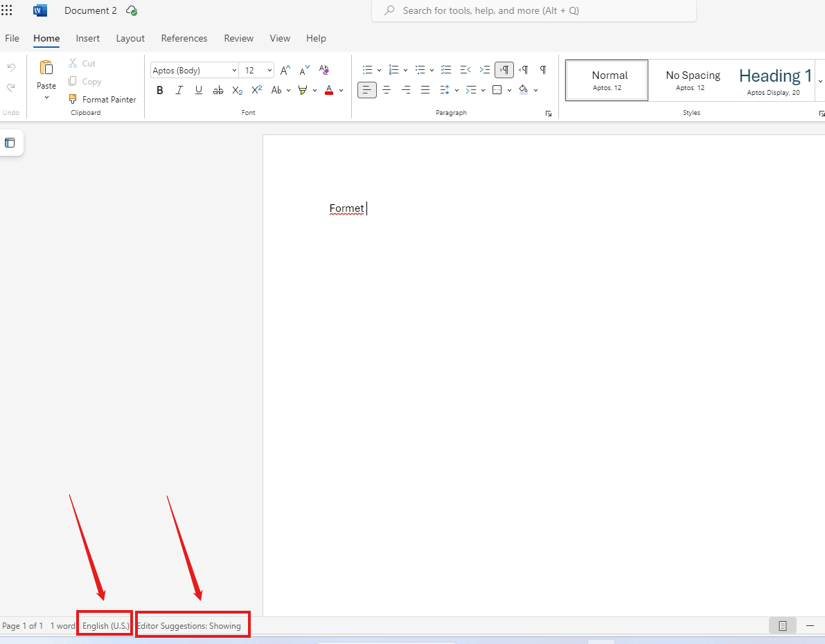Select the Superscript icon

(256, 90)
